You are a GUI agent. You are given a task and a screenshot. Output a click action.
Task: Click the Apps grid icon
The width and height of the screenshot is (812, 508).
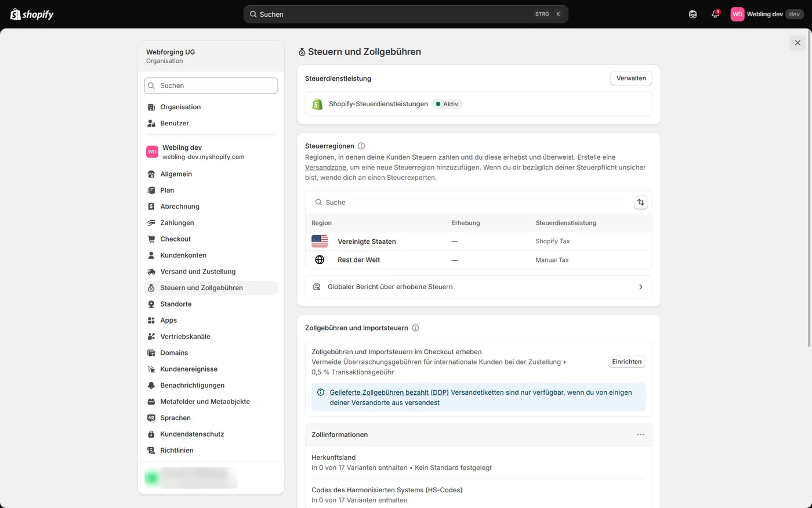(151, 320)
